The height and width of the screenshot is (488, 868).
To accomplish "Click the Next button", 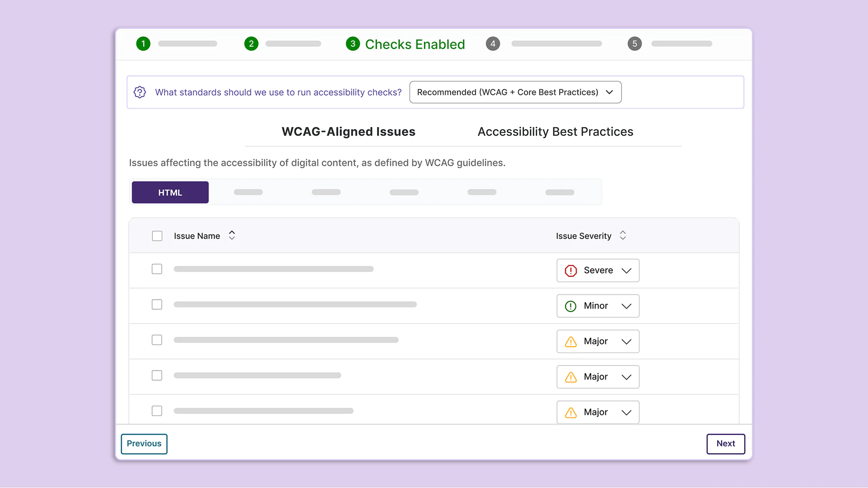I will click(726, 444).
